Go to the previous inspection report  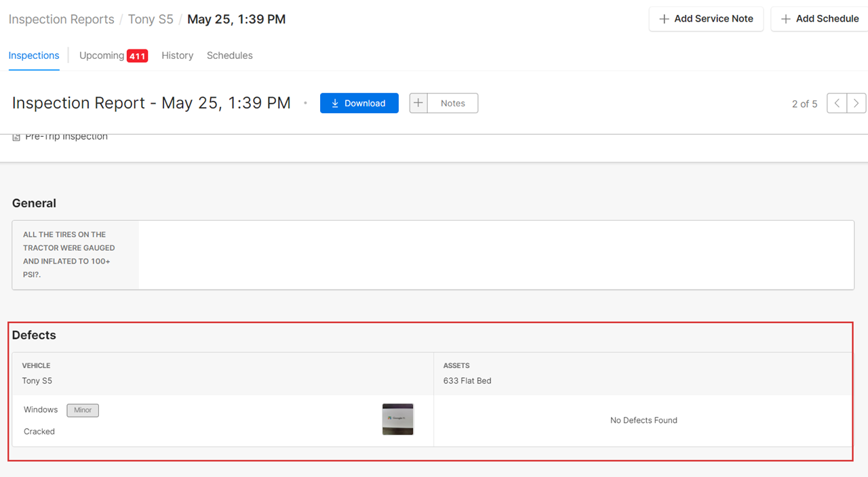coord(837,103)
